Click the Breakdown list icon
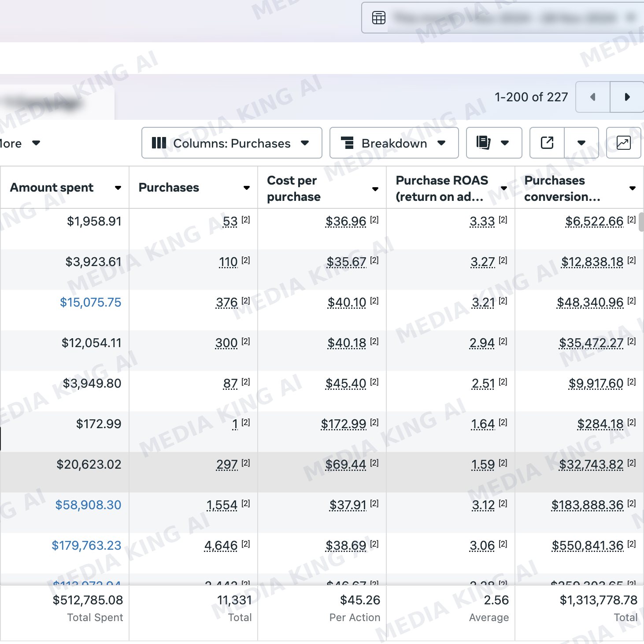The height and width of the screenshot is (644, 644). [348, 143]
